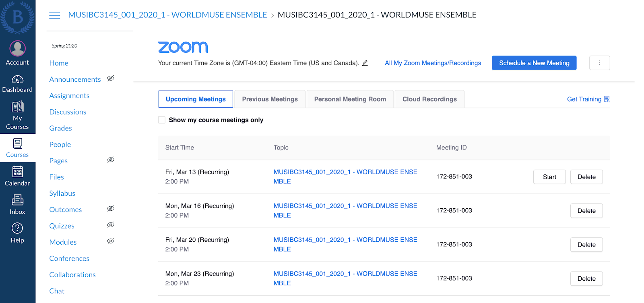Image resolution: width=644 pixels, height=303 pixels.
Task: Select the Upcoming Meetings tab
Action: 196,99
